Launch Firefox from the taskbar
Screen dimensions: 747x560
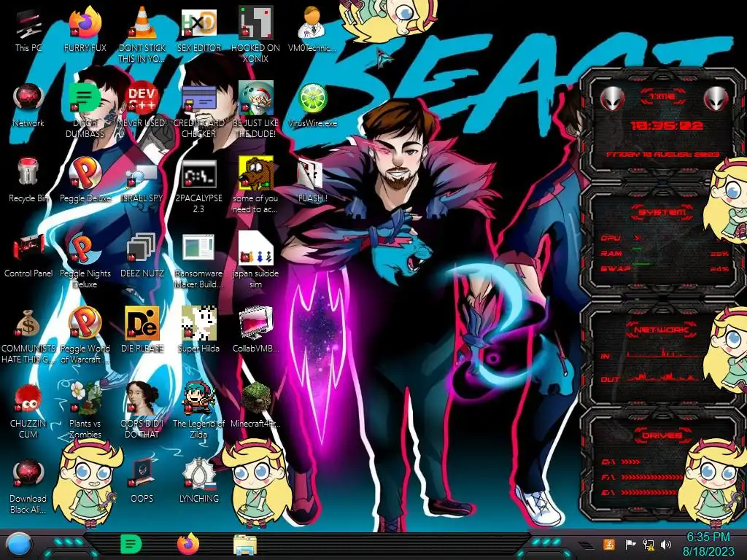point(188,544)
